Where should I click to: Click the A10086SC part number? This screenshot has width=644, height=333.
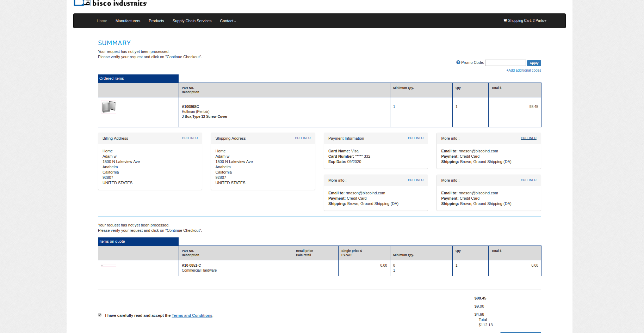190,107
